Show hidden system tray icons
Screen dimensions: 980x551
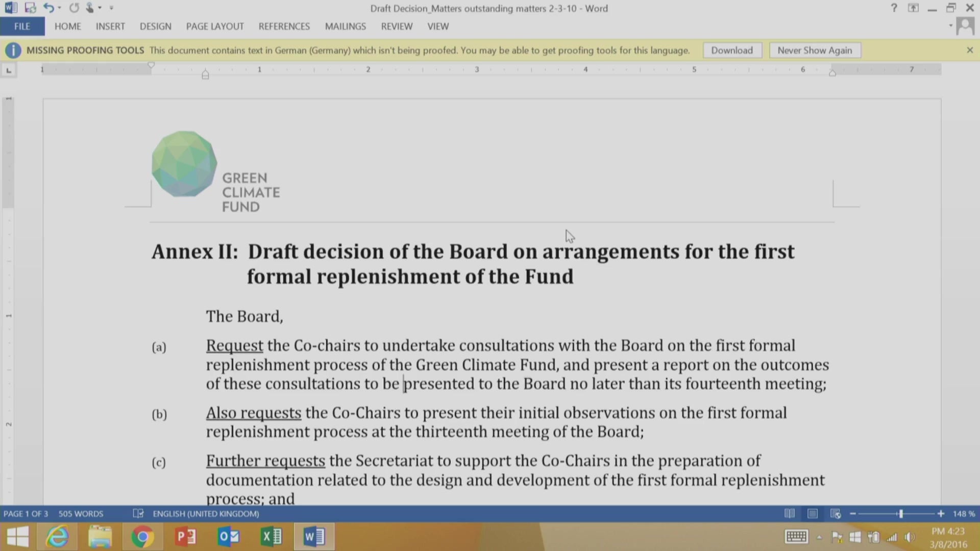tap(819, 537)
